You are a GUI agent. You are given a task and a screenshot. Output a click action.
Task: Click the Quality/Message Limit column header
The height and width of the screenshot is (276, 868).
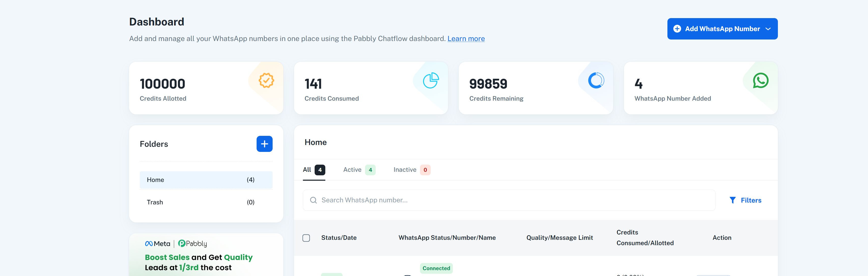tap(560, 238)
